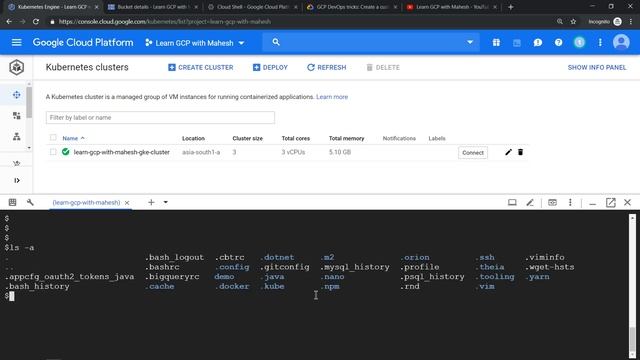
Task: Activate the Cloud Shell icon in header
Action: [x=517, y=42]
